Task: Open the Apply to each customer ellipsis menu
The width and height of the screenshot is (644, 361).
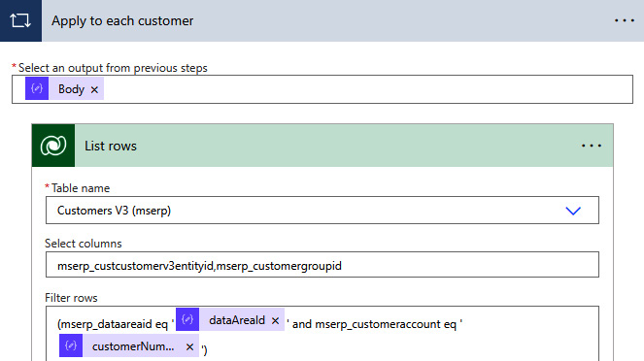Action: pos(625,20)
